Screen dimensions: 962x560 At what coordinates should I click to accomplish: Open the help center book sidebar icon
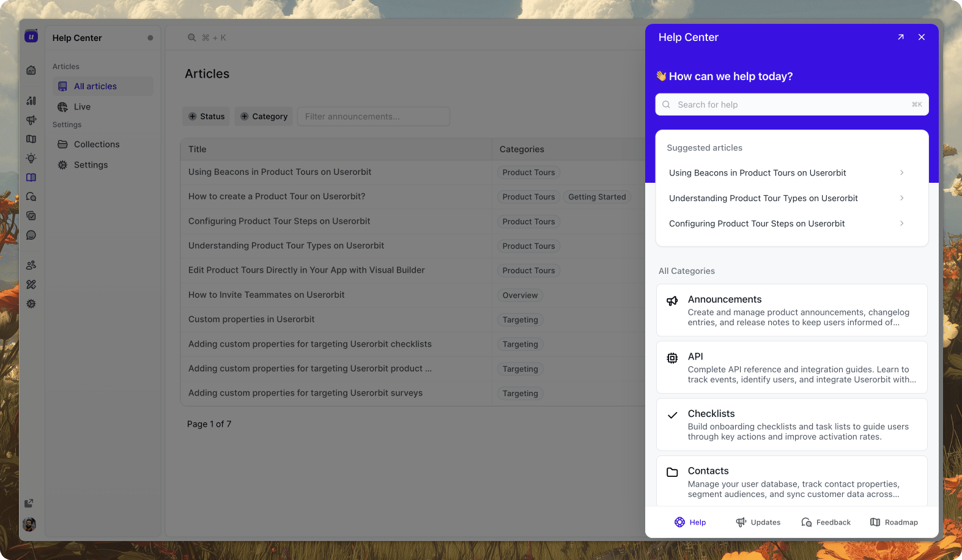[31, 177]
